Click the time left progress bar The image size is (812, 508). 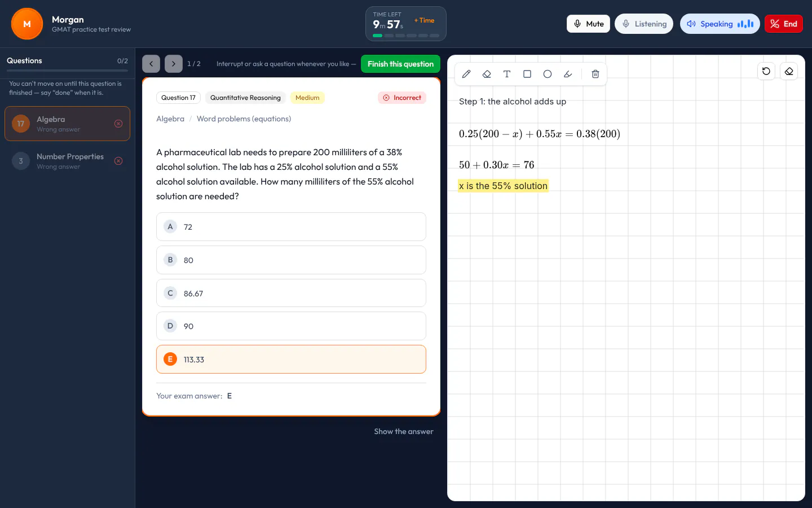pos(406,36)
